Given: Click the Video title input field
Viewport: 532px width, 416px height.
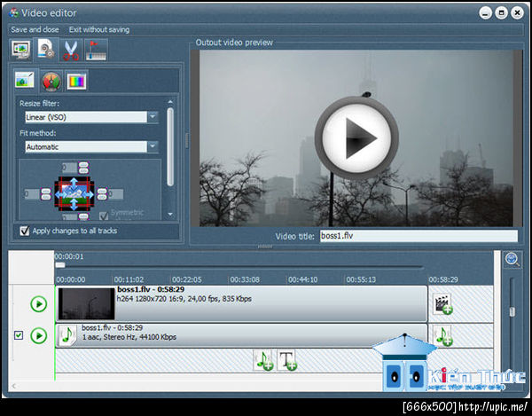Looking at the screenshot, I should pyautogui.click(x=419, y=236).
